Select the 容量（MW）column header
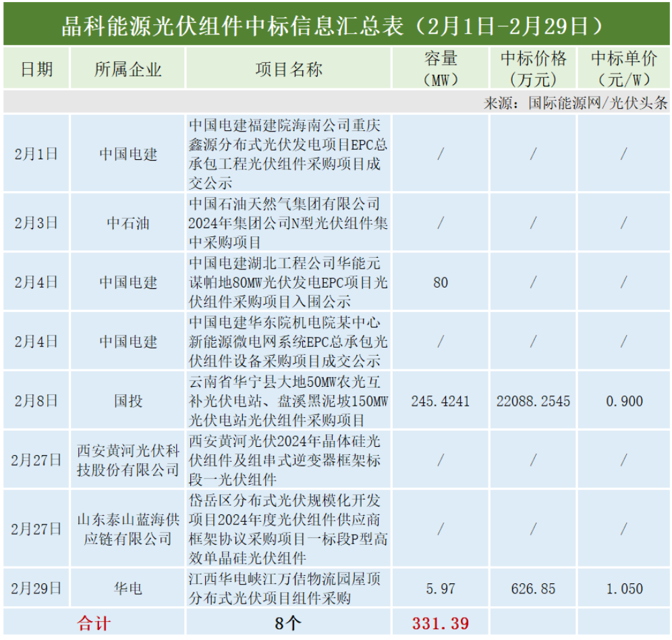 tap(441, 69)
